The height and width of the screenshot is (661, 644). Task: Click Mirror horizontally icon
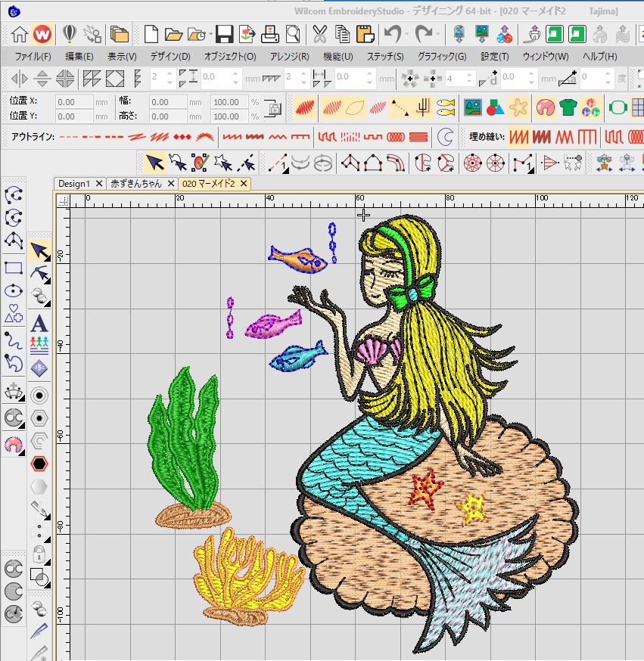pos(19,79)
